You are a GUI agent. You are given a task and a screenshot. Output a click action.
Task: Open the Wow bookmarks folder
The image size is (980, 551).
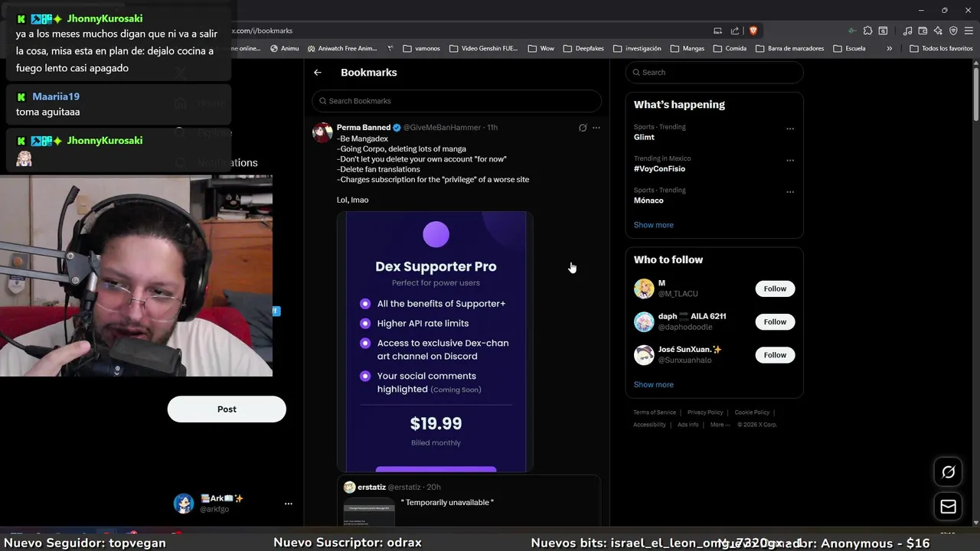click(x=541, y=48)
